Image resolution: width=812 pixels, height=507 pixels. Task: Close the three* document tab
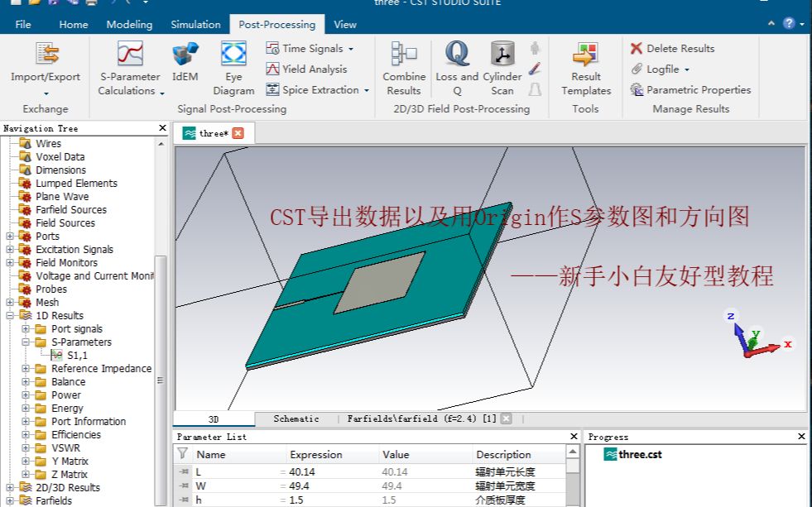pyautogui.click(x=238, y=133)
